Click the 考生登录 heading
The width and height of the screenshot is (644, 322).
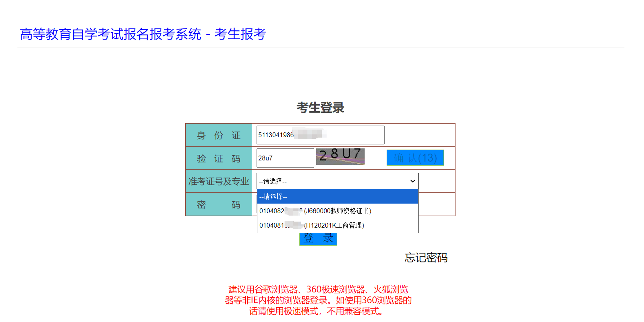[x=320, y=108]
